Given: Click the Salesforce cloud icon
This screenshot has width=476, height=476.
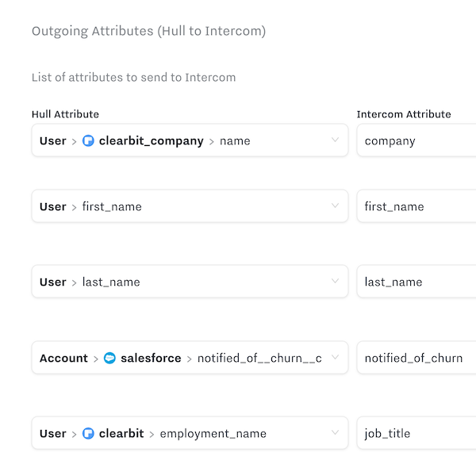Looking at the screenshot, I should point(110,359).
